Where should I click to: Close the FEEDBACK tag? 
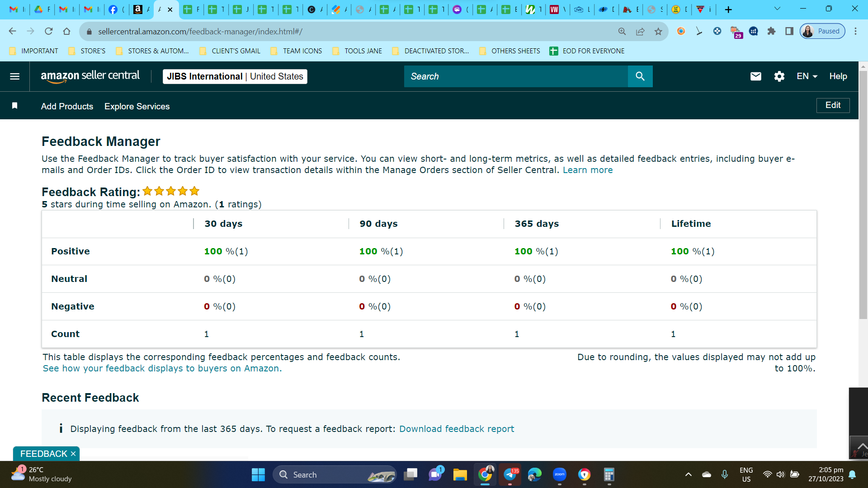click(x=73, y=454)
